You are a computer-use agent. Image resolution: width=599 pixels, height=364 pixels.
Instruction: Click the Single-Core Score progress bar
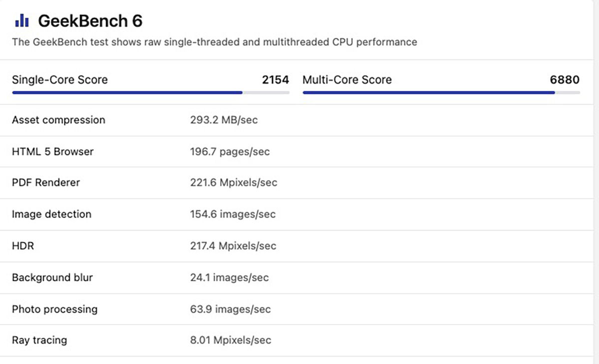(151, 93)
